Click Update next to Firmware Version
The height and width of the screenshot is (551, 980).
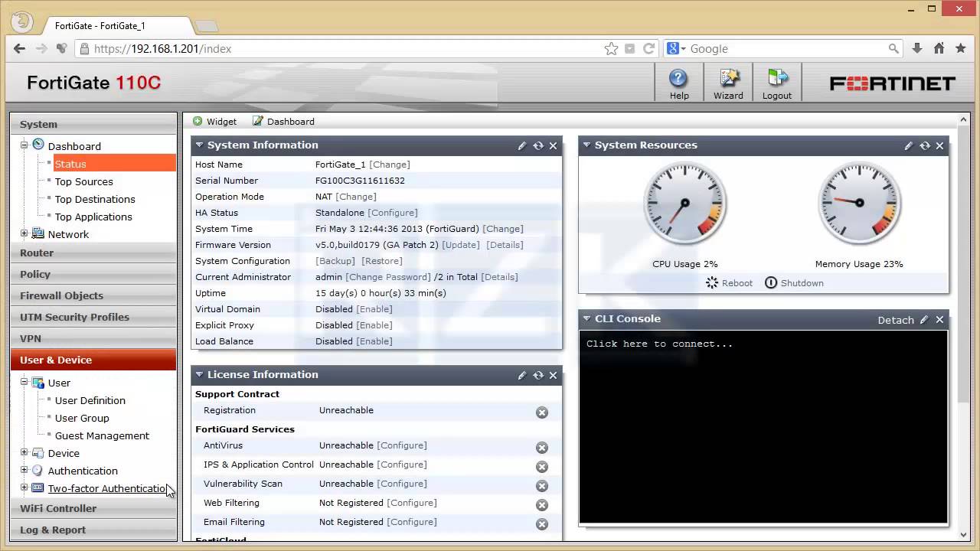(x=461, y=245)
